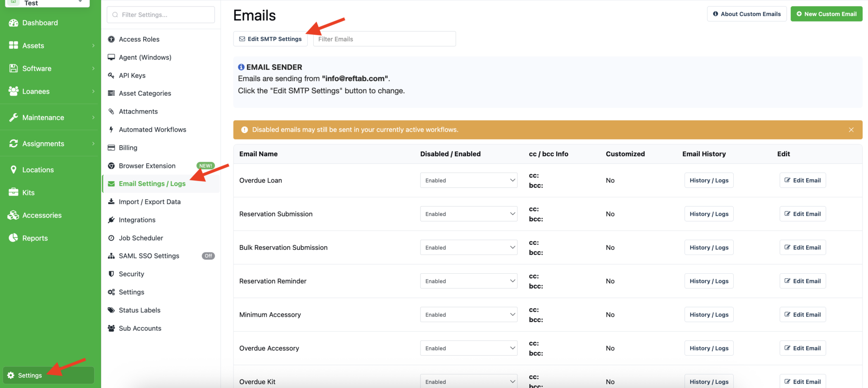Click the Access Roles icon
The height and width of the screenshot is (388, 868).
111,39
